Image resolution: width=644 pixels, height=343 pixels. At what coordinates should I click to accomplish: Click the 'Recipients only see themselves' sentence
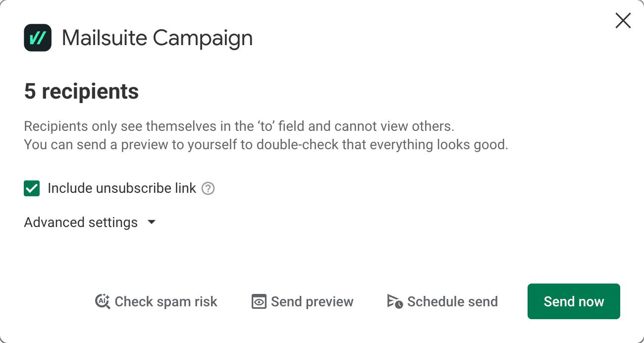[x=239, y=126]
